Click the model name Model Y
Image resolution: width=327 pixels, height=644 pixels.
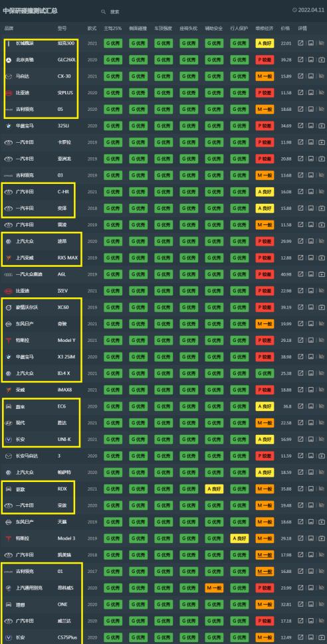tap(66, 341)
